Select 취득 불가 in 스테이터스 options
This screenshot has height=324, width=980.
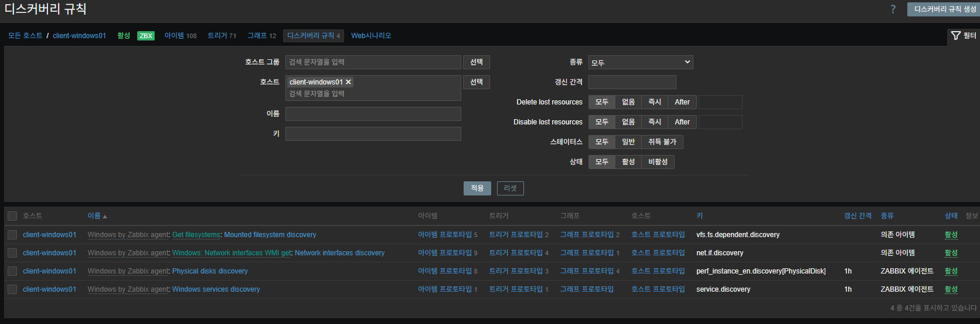pyautogui.click(x=662, y=142)
